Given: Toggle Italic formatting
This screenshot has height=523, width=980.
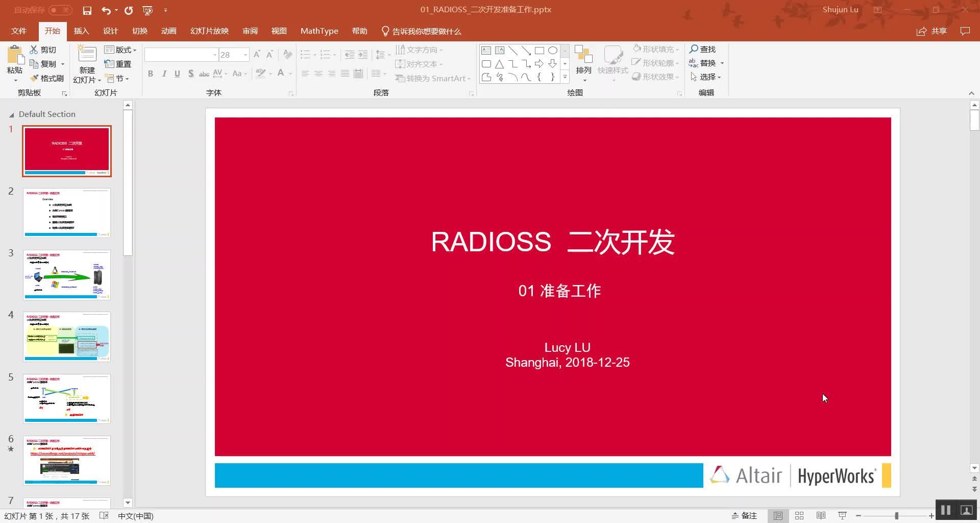Looking at the screenshot, I should click(x=163, y=74).
